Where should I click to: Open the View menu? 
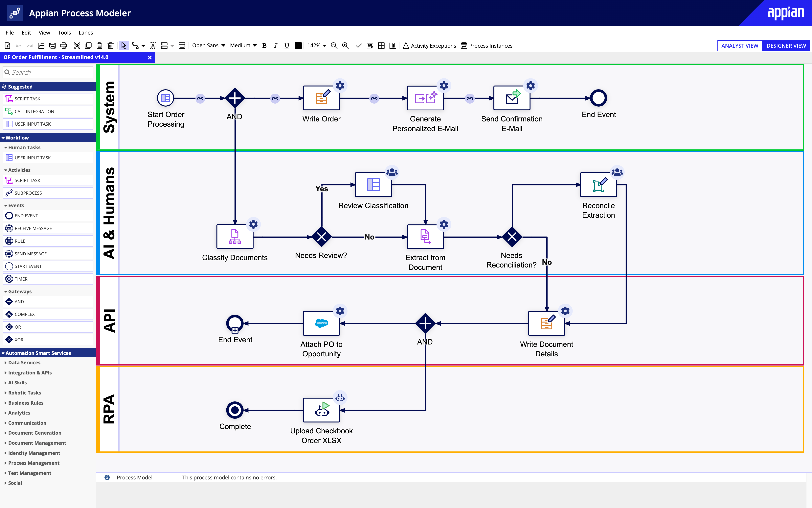pos(44,33)
